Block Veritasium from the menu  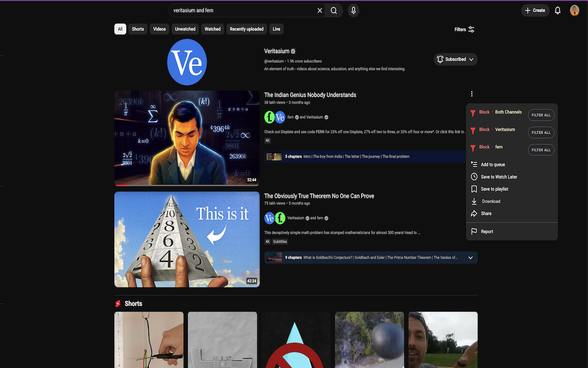click(x=497, y=130)
